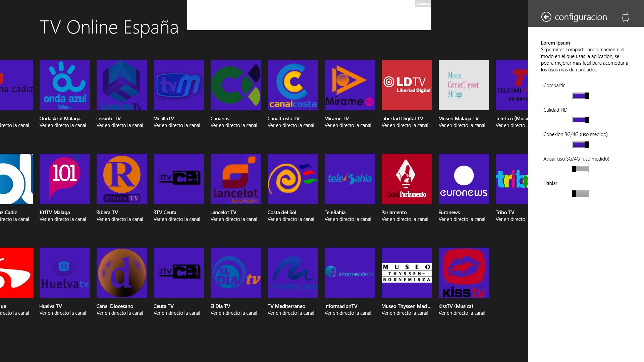Image resolution: width=644 pixels, height=362 pixels.
Task: Open the Canarias channel tile
Action: tap(236, 85)
